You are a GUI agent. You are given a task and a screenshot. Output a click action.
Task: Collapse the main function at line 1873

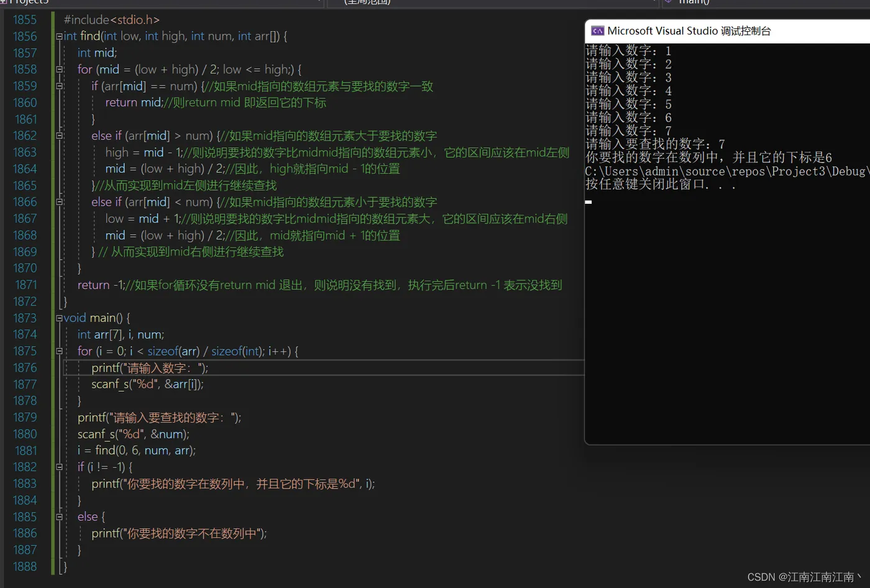click(59, 318)
